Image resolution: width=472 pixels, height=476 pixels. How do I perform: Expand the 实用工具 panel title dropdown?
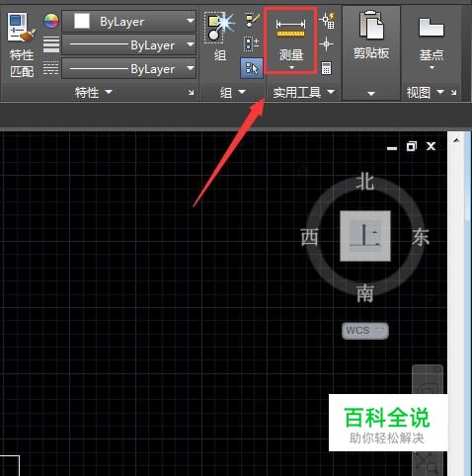tap(304, 93)
